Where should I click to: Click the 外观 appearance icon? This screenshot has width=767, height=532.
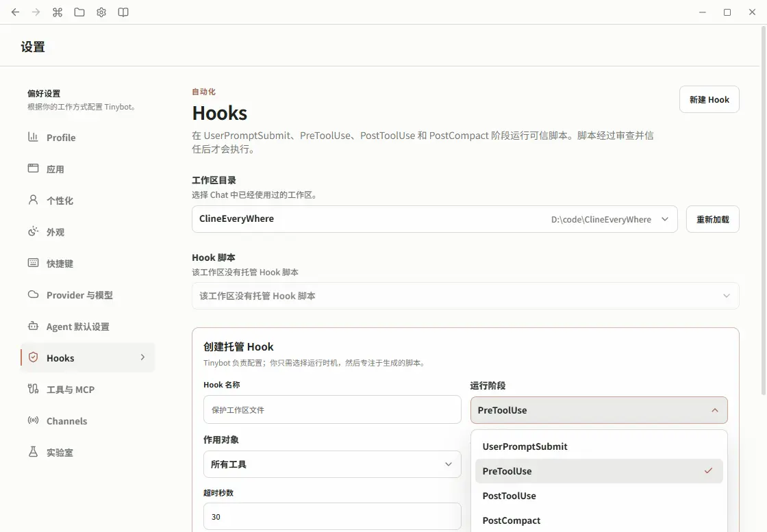(x=33, y=231)
